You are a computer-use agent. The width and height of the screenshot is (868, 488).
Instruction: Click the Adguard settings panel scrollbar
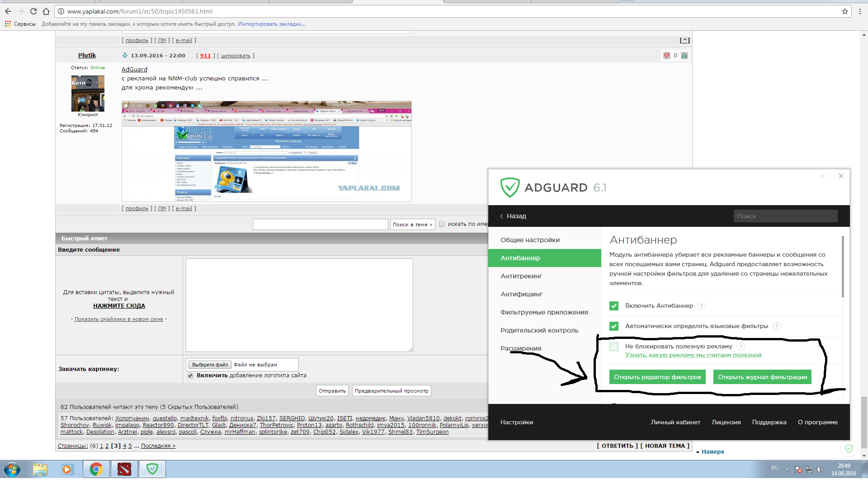point(843,266)
